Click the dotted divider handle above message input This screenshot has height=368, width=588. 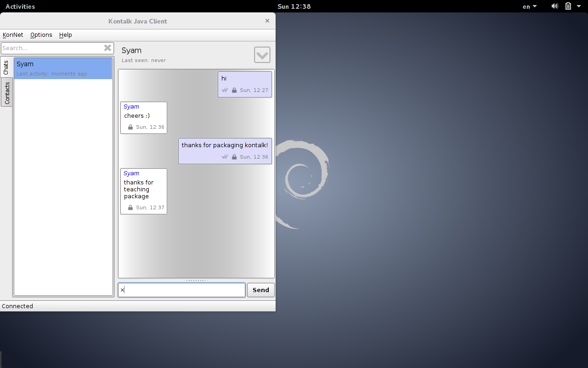coord(196,280)
